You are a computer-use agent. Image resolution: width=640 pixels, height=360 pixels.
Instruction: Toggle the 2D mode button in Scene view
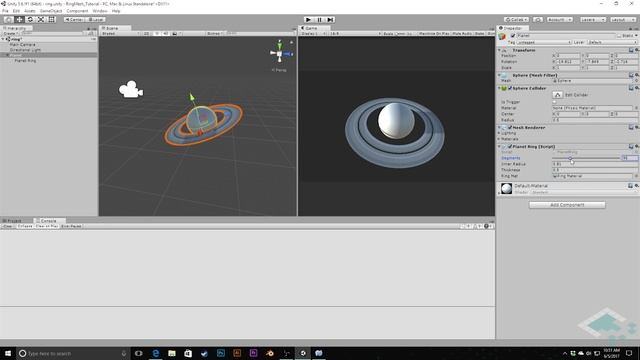click(147, 33)
